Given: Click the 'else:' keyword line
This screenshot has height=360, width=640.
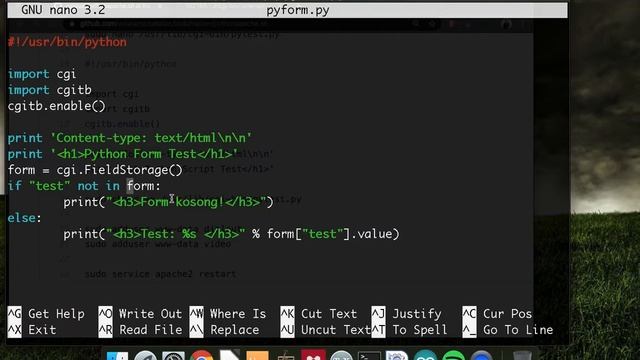Looking at the screenshot, I should tap(24, 218).
